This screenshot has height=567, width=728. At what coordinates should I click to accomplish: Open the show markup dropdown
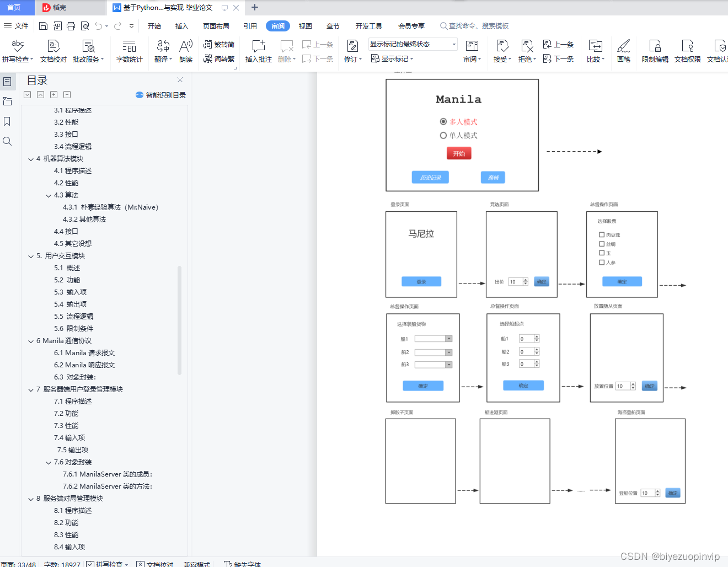tap(392, 58)
